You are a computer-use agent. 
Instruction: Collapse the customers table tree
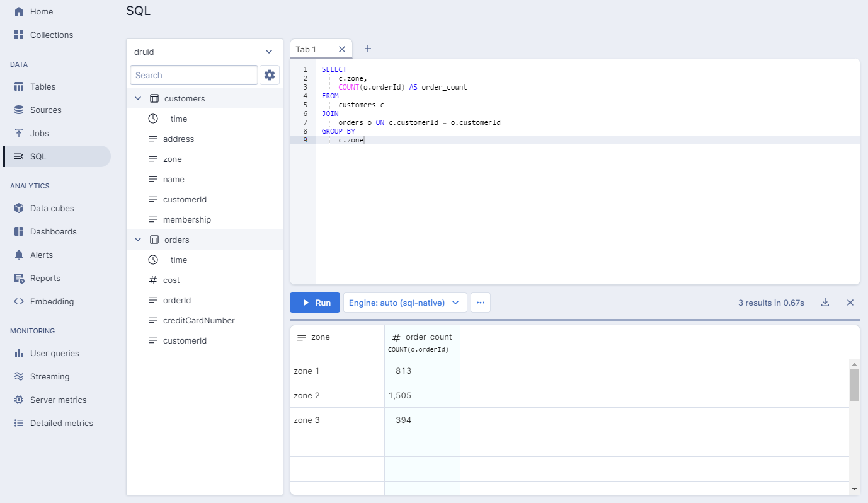[138, 99]
